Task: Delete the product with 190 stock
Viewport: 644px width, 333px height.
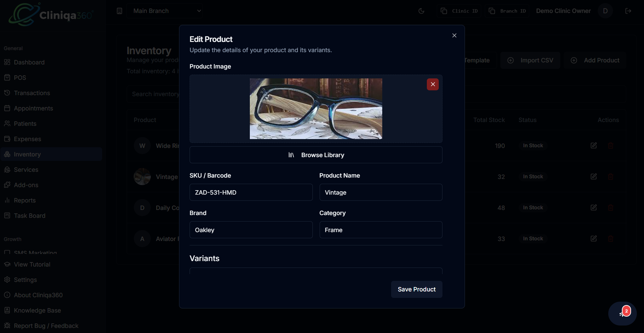Action: point(611,146)
